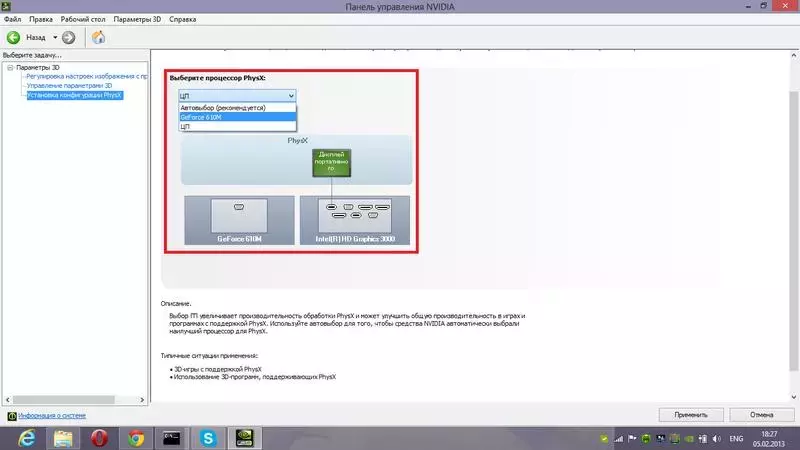
Task: Click NVIDIA Control Panel taskbar icon
Action: (244, 438)
